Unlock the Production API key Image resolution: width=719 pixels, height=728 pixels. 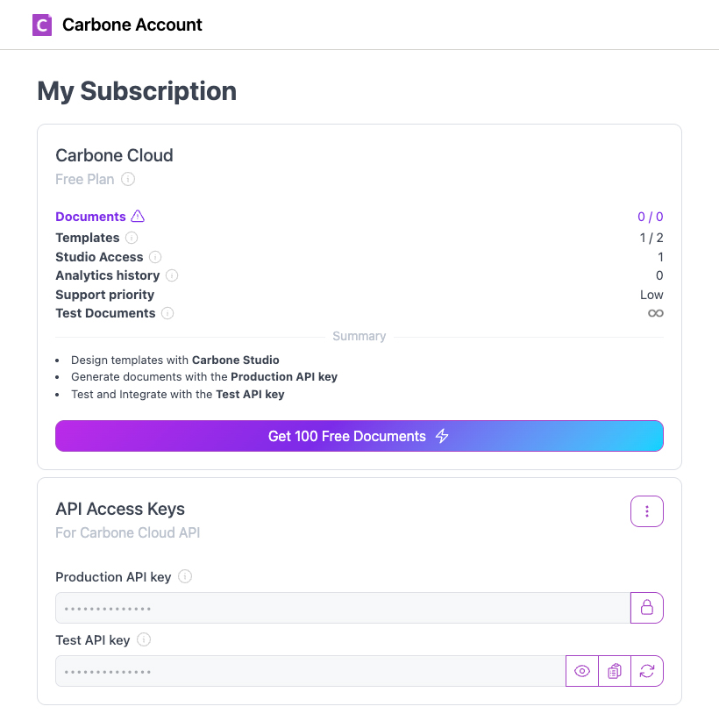pyautogui.click(x=647, y=608)
